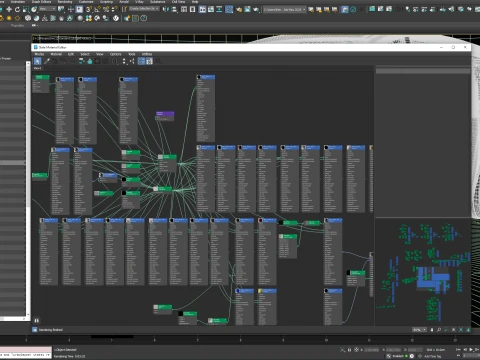Click the Select and Rotate tool
480x360 pixels.
click(17, 9)
